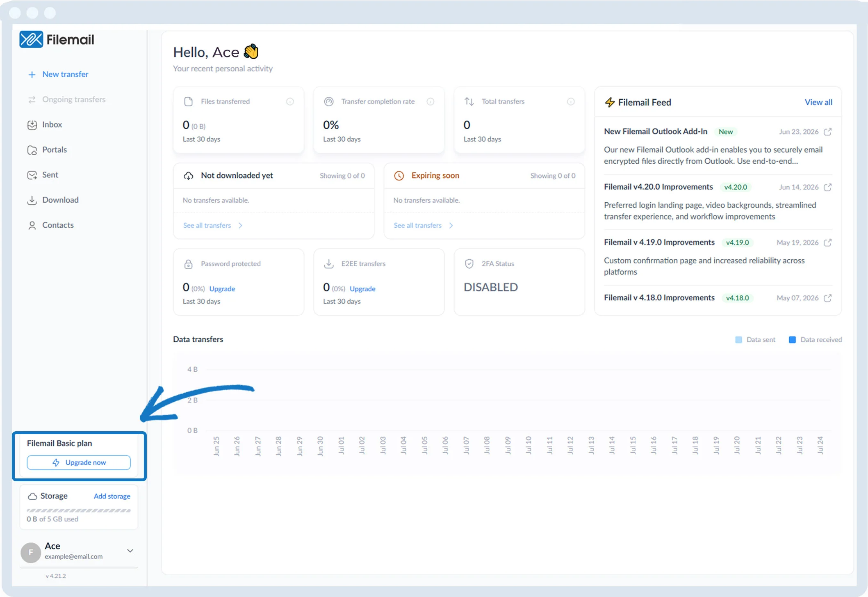868x597 pixels.
Task: Click the Total transfers up-down arrows icon
Action: tap(469, 102)
